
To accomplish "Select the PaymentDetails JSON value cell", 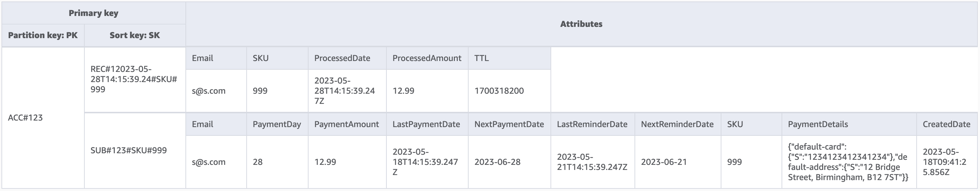I will point(848,162).
